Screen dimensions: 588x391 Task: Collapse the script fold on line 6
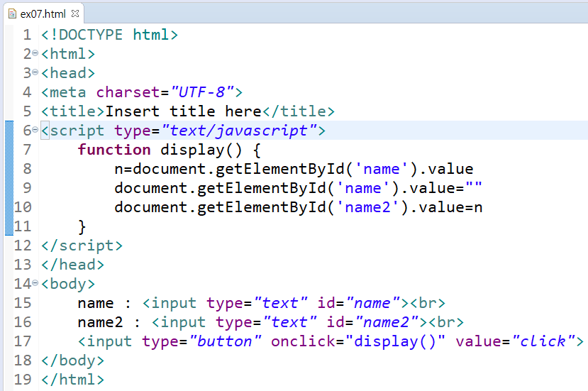coord(35,129)
